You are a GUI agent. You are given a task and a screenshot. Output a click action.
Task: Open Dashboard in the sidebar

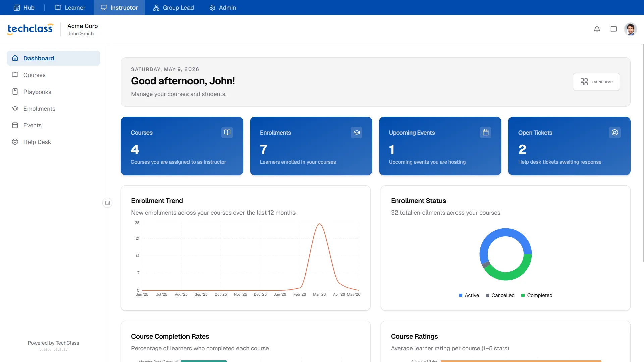(x=53, y=58)
